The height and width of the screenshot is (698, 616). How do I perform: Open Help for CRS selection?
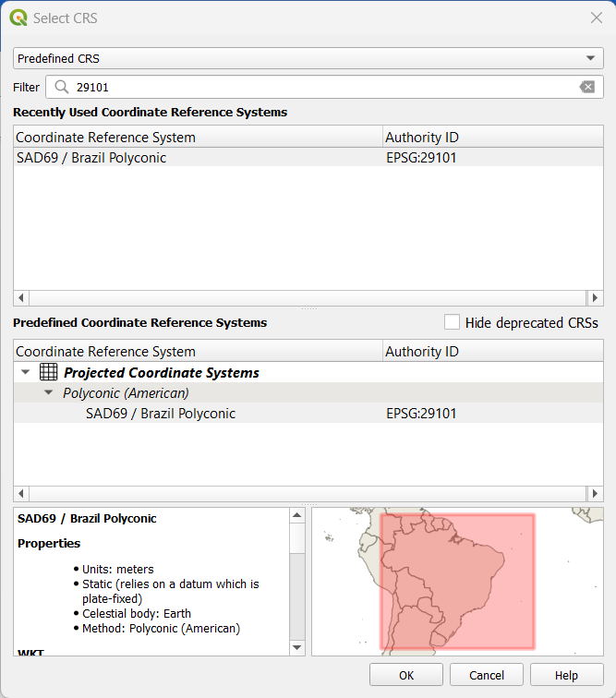[566, 675]
